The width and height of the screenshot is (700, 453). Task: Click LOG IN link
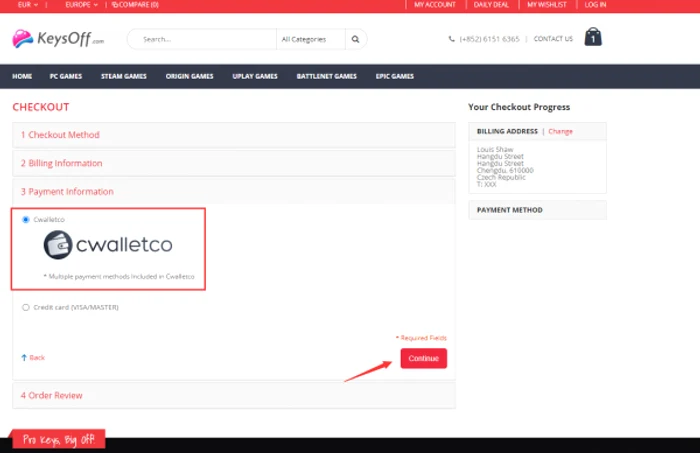(x=595, y=5)
